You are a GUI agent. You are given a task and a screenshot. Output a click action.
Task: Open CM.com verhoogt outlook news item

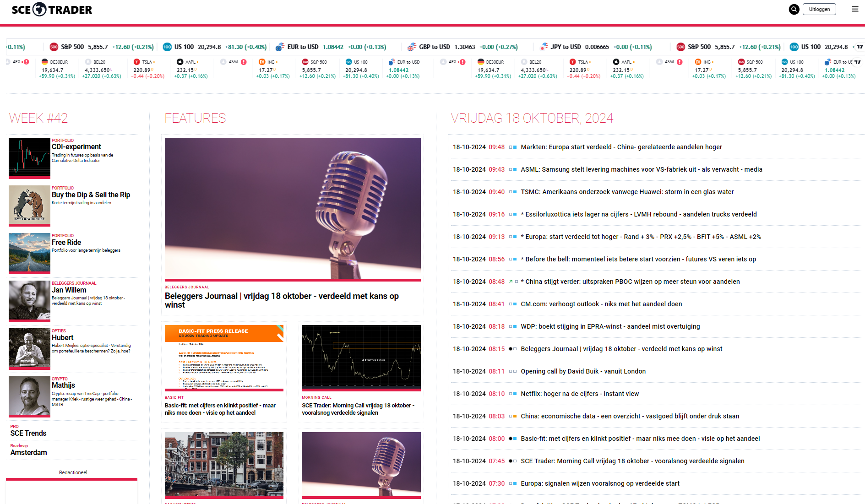pyautogui.click(x=601, y=304)
